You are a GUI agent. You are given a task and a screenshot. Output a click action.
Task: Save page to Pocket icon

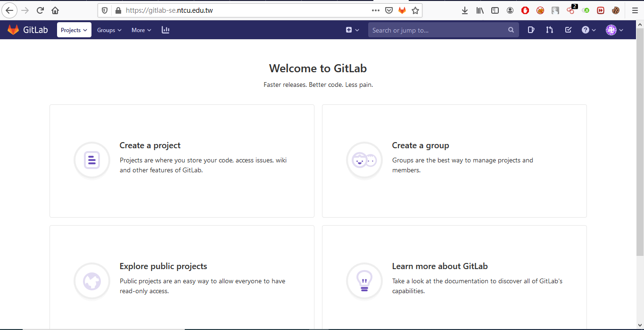(x=389, y=10)
